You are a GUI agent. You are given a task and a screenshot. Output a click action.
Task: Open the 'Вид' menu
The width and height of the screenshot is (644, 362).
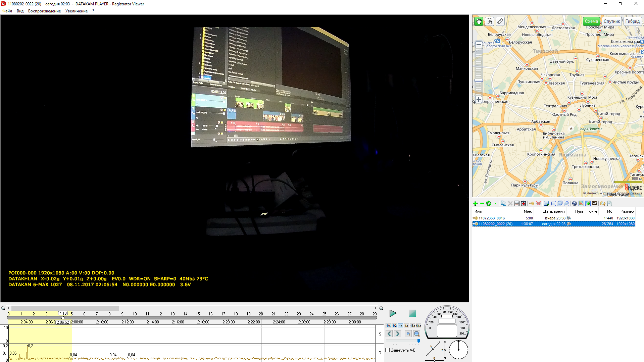[20, 11]
